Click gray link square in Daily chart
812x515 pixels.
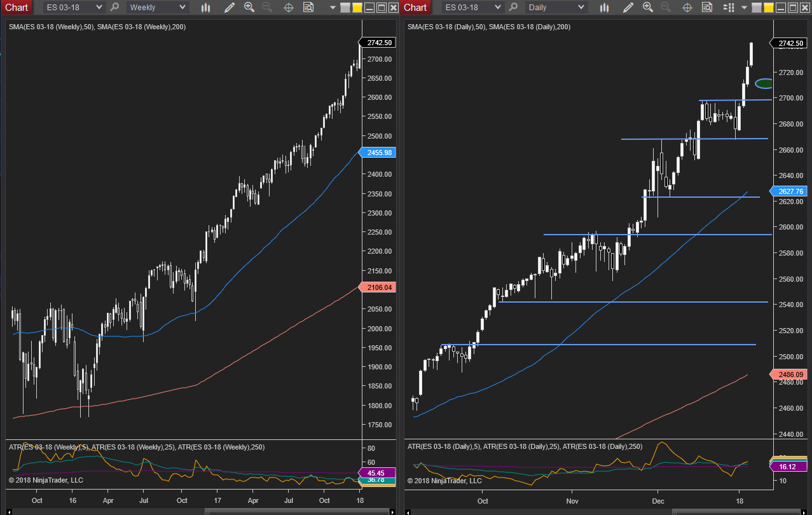(756, 8)
